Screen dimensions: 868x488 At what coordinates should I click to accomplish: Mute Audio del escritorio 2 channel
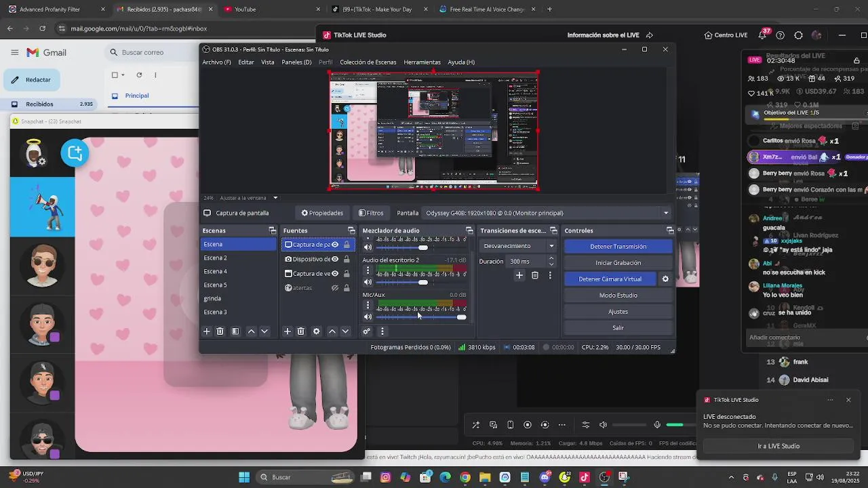[368, 282]
